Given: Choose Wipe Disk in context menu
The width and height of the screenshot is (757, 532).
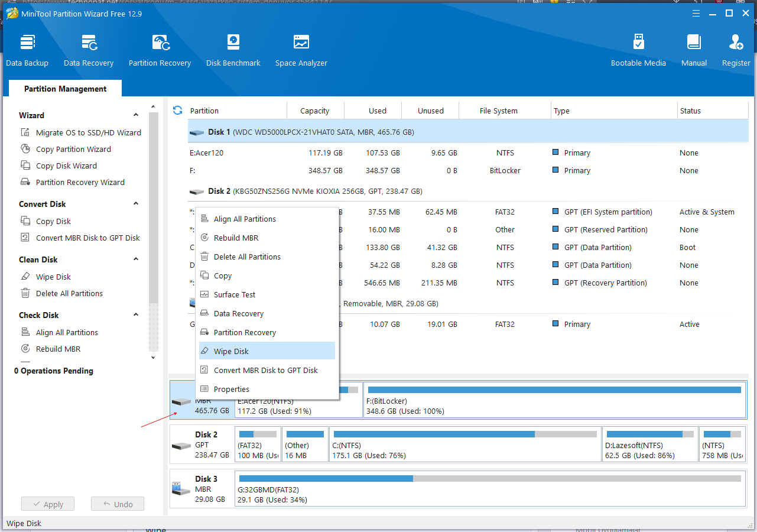Looking at the screenshot, I should point(231,351).
